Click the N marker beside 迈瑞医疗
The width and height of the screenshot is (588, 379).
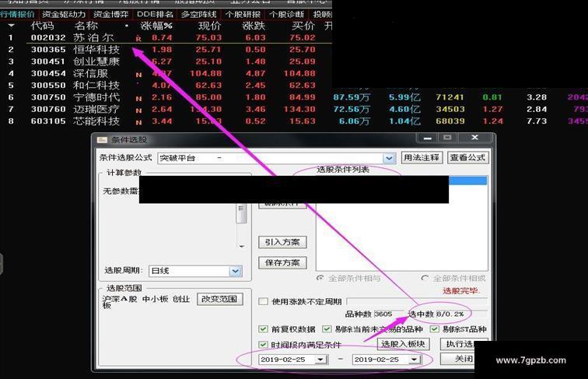[x=138, y=111]
